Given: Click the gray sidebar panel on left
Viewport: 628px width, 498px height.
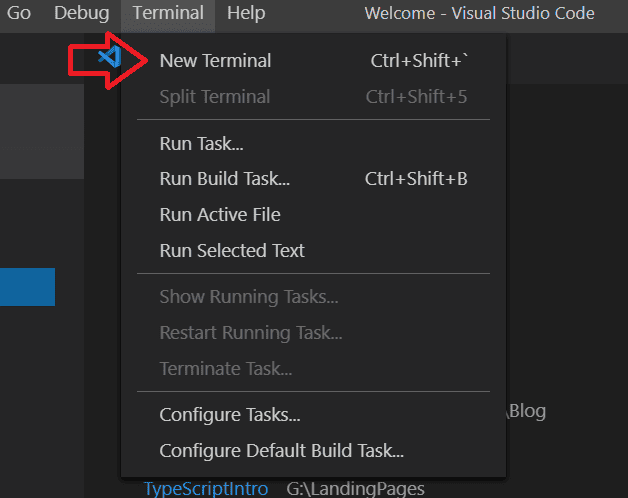Looking at the screenshot, I should [42, 131].
